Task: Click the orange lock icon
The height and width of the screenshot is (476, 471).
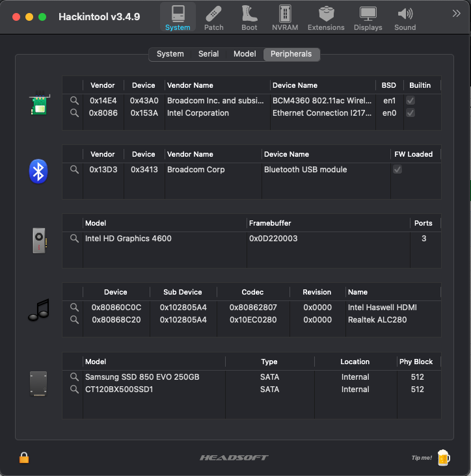Action: 24,458
